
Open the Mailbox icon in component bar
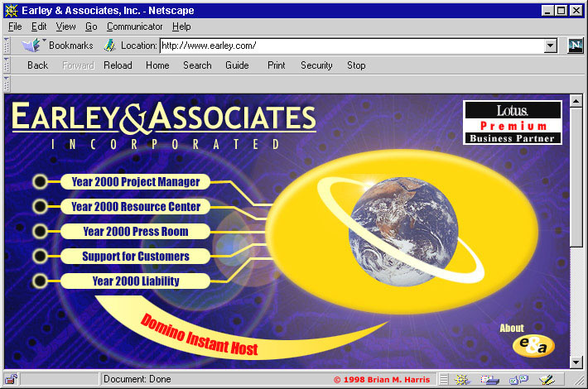pyautogui.click(x=490, y=379)
